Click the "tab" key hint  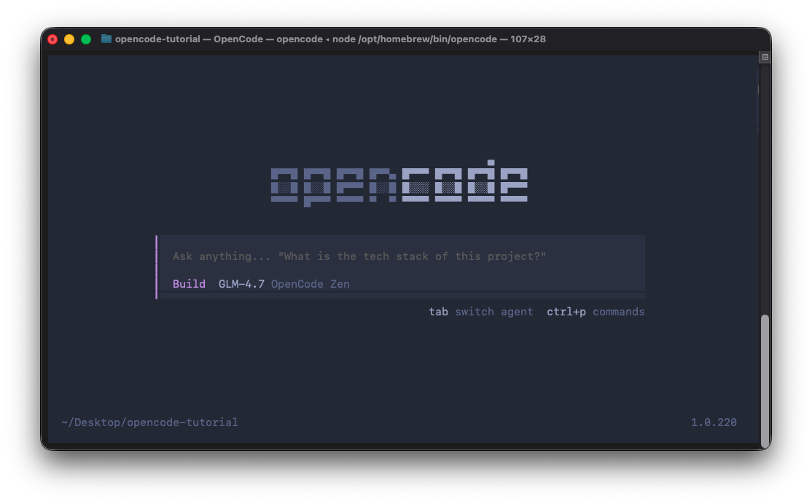click(x=438, y=312)
